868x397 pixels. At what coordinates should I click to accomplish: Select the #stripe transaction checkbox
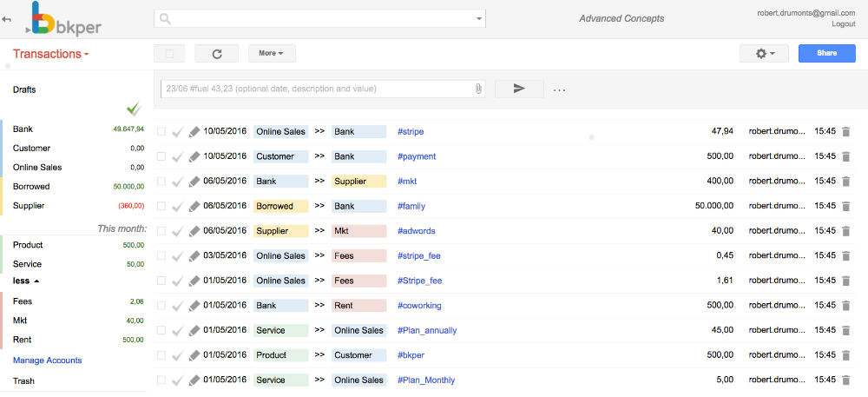point(161,132)
